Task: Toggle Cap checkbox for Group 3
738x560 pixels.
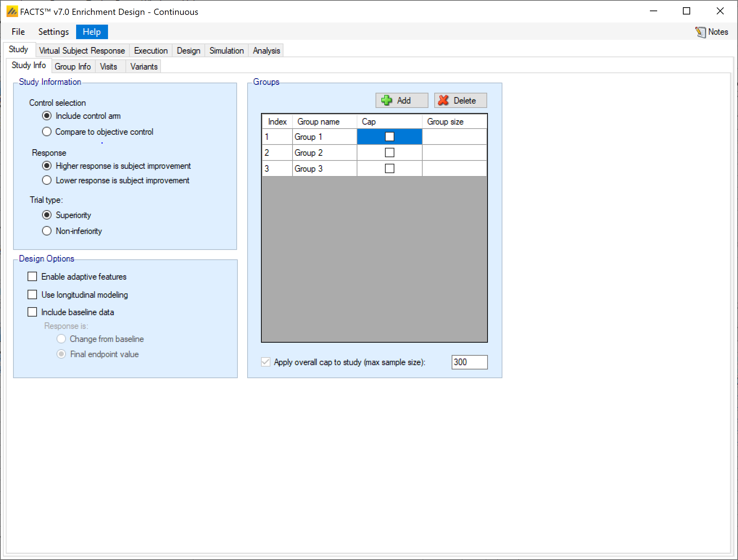Action: coord(389,169)
